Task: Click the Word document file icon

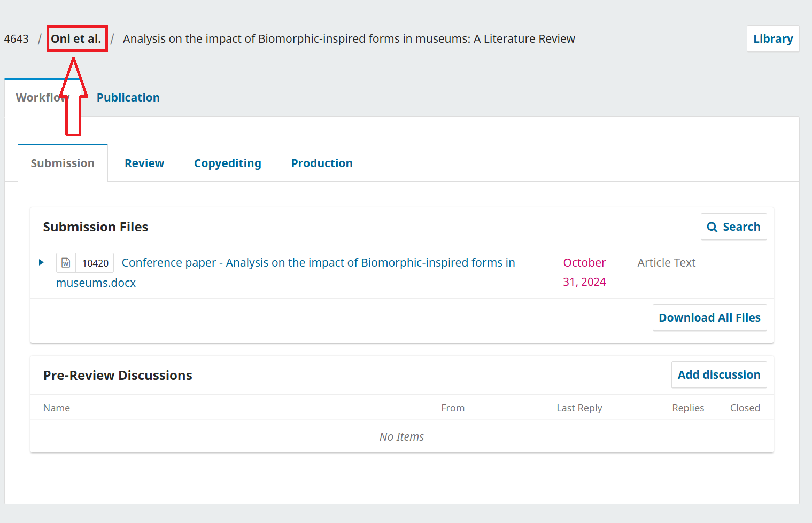Action: pyautogui.click(x=66, y=263)
